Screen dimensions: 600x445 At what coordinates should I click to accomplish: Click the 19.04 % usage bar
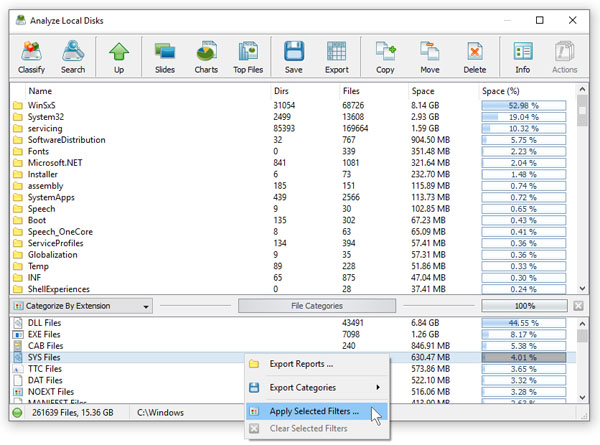(x=523, y=117)
